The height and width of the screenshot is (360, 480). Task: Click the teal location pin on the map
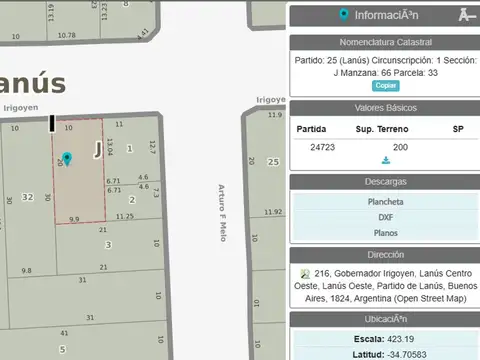pos(67,159)
